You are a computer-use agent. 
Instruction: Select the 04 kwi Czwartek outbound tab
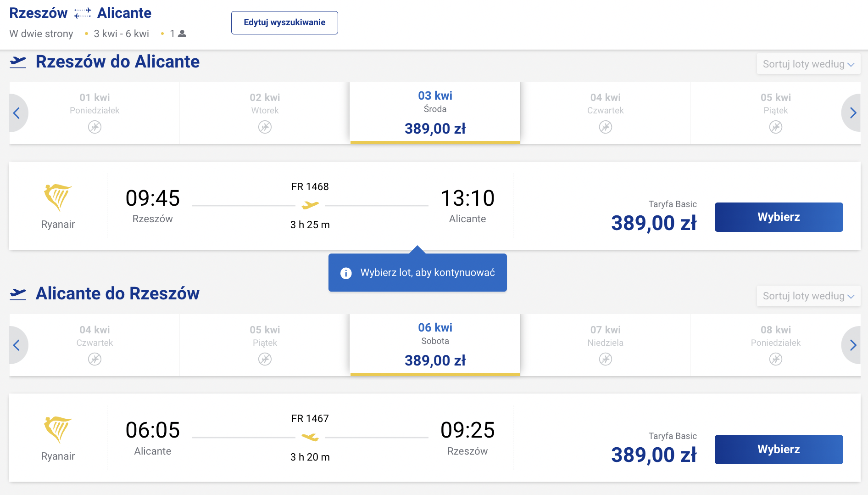pyautogui.click(x=605, y=113)
